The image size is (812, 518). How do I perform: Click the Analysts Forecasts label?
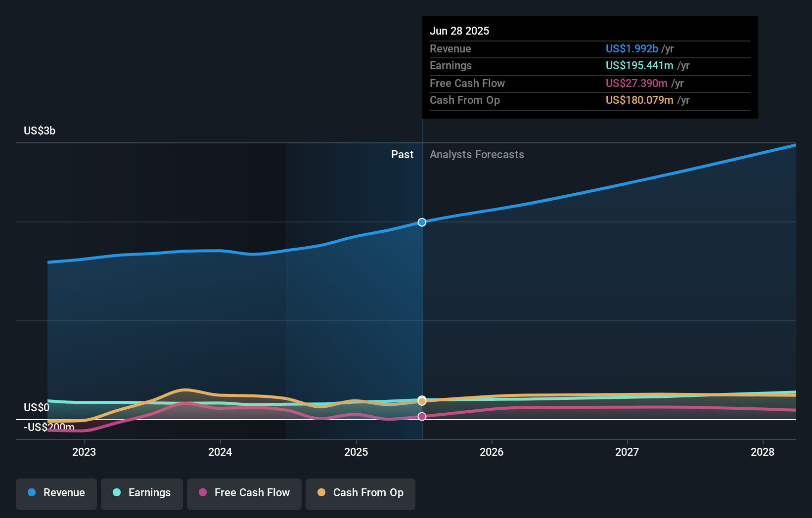pyautogui.click(x=477, y=155)
